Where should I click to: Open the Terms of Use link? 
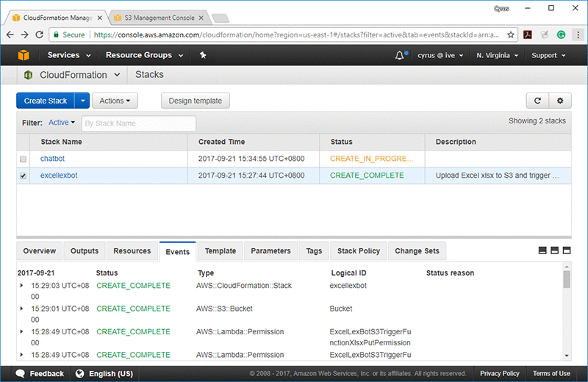pos(551,373)
